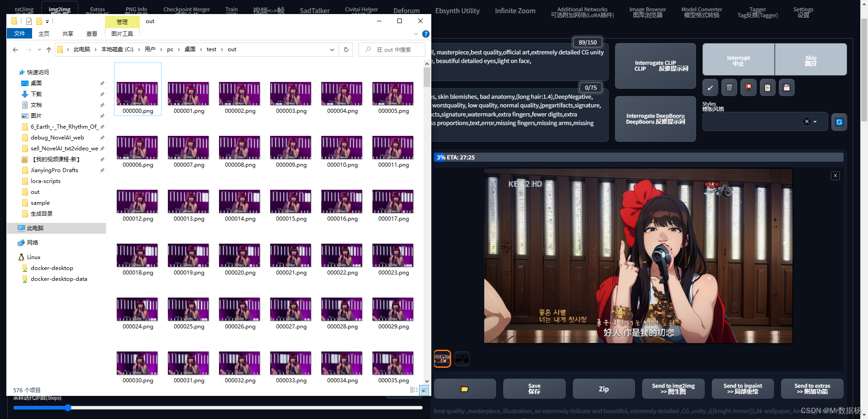Screen dimensions: 868x419
Task: Click the Zip button
Action: (604, 389)
